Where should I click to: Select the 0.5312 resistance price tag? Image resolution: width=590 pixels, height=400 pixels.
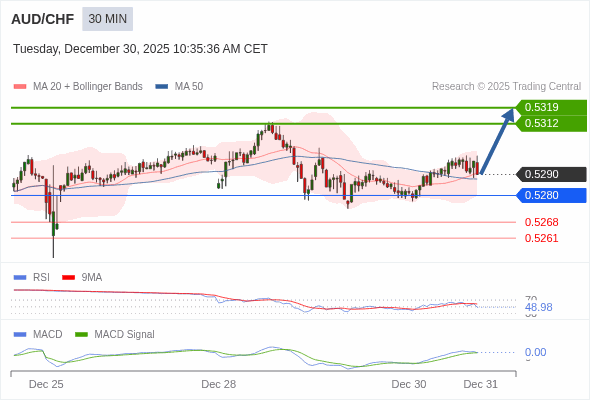pos(551,123)
